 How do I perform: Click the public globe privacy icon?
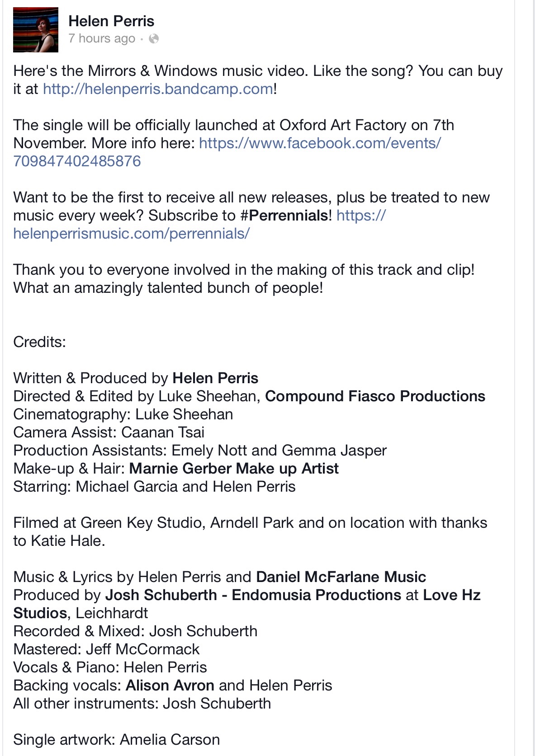tap(154, 39)
